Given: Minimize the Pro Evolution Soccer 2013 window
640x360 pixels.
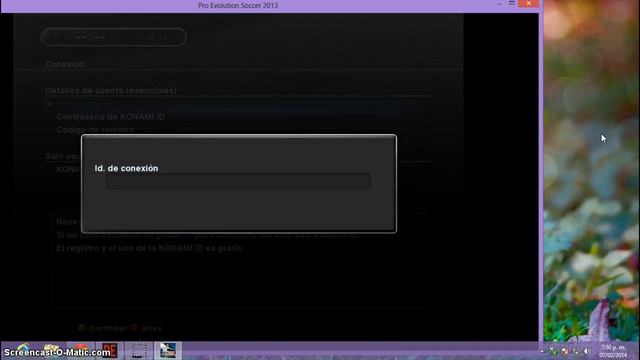Looking at the screenshot, I should [x=499, y=4].
